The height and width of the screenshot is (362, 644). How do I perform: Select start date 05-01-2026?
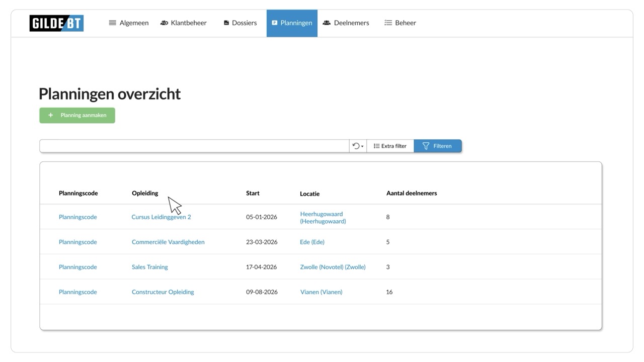pos(262,217)
